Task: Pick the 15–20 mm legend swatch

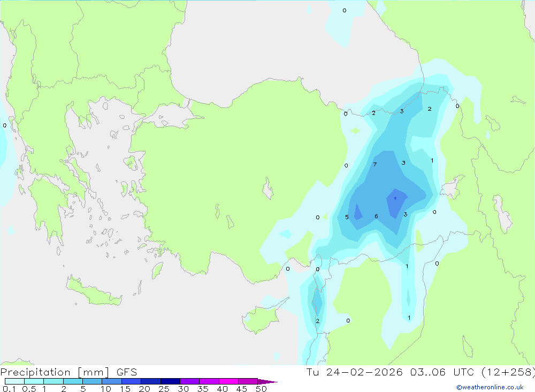Action: coord(132,381)
